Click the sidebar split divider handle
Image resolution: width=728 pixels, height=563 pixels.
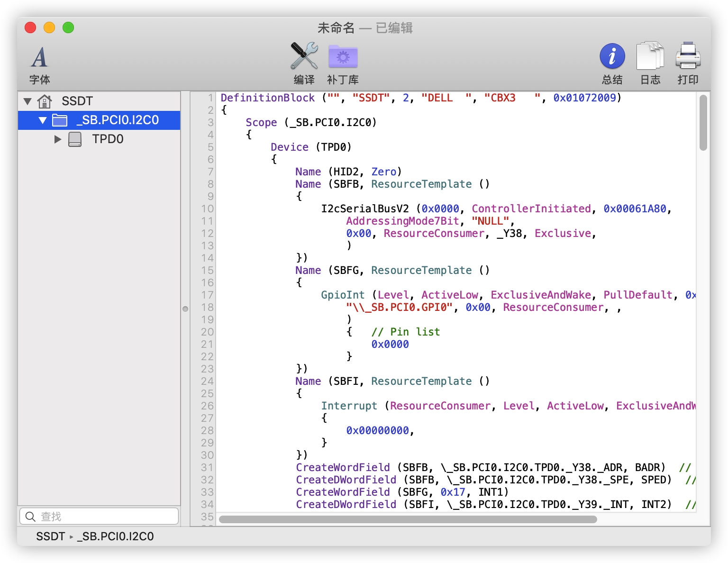coord(185,309)
